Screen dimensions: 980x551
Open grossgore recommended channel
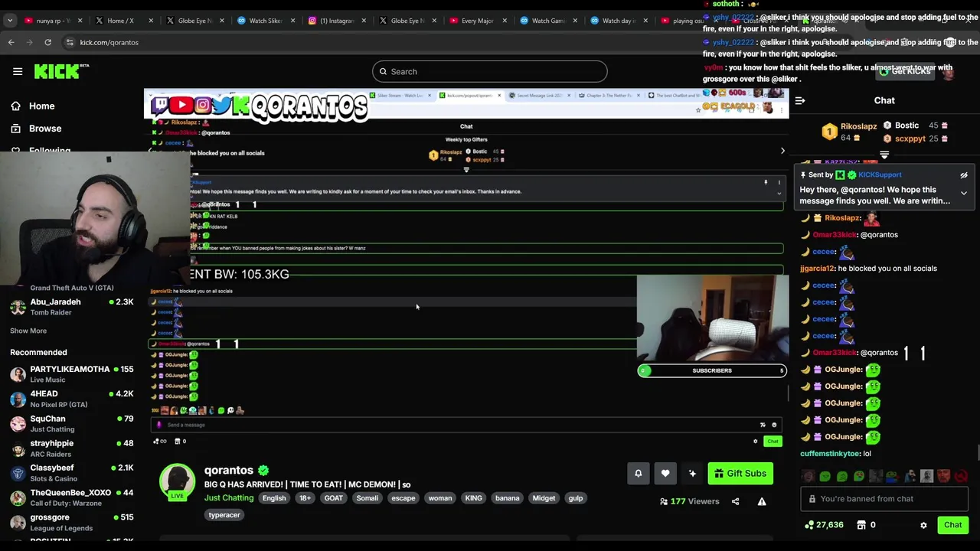click(x=72, y=522)
